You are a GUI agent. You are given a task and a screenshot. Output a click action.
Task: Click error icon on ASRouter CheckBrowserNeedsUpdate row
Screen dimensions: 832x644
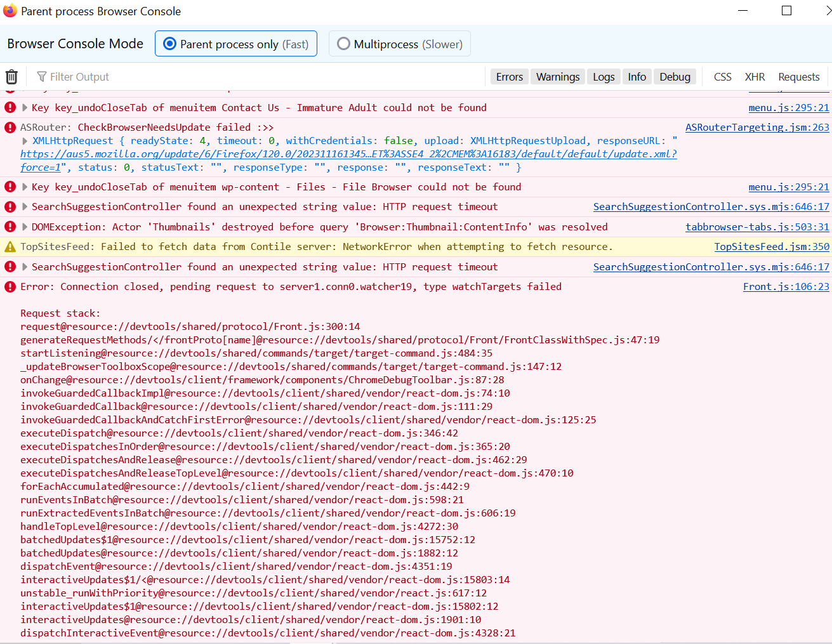coord(10,128)
